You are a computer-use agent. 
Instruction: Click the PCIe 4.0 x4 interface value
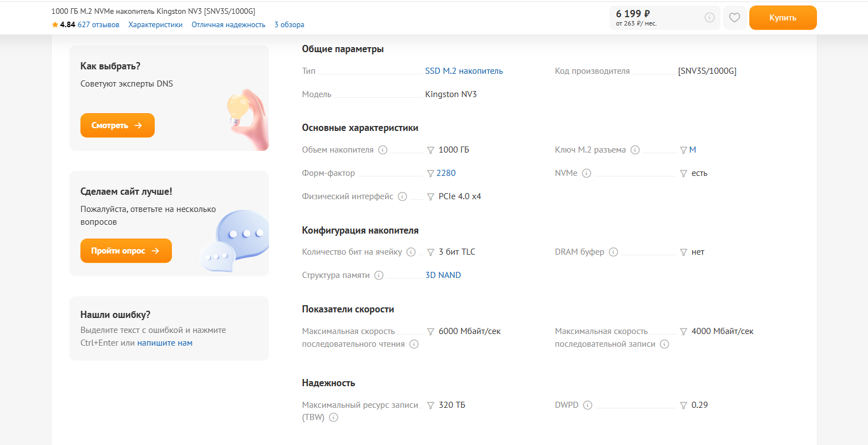(460, 196)
